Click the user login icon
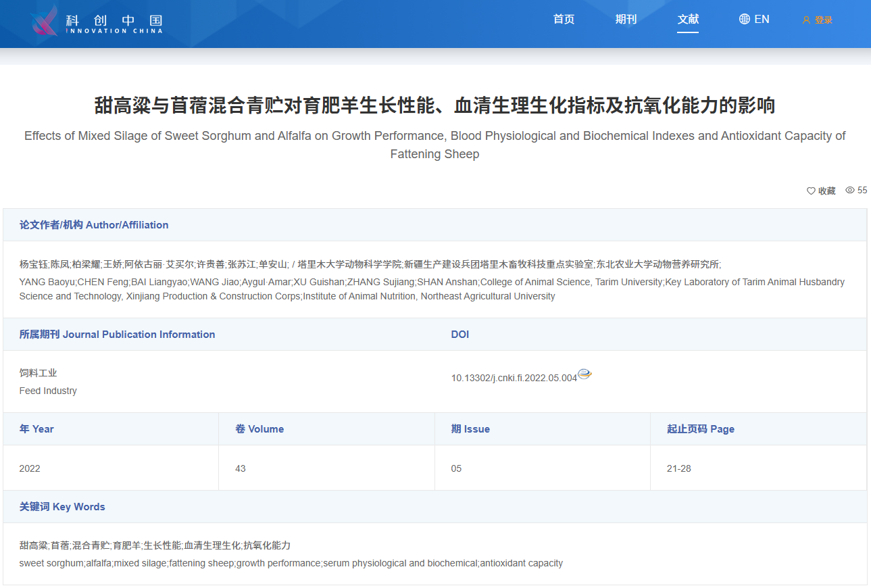871x588 pixels. point(805,20)
